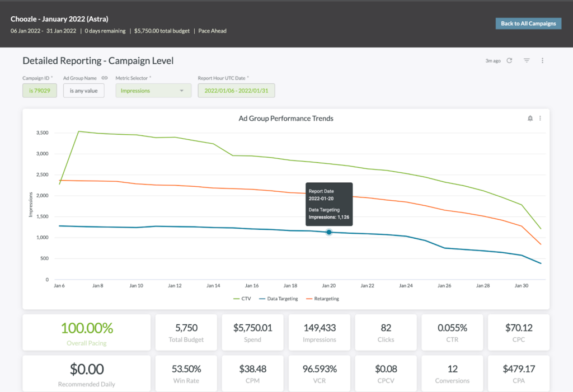This screenshot has height=392, width=573.
Task: Click the '3,500' y-axis label
Action: [43, 133]
